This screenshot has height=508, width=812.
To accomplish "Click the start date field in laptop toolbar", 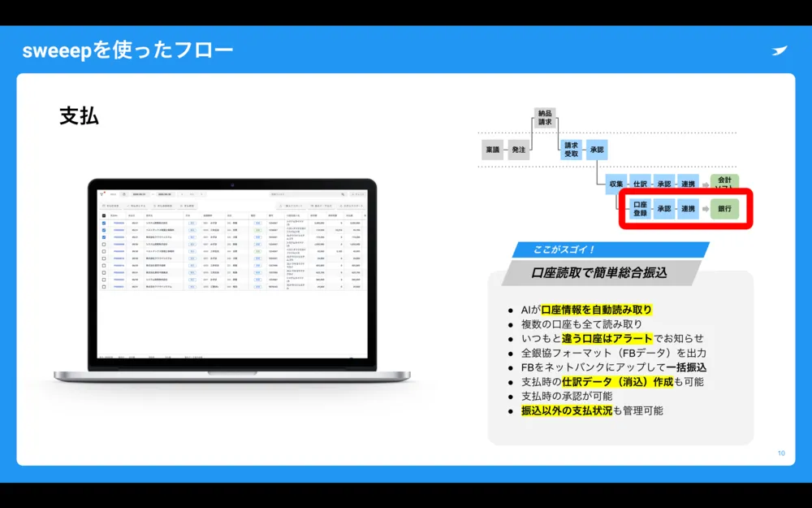I will (x=140, y=194).
